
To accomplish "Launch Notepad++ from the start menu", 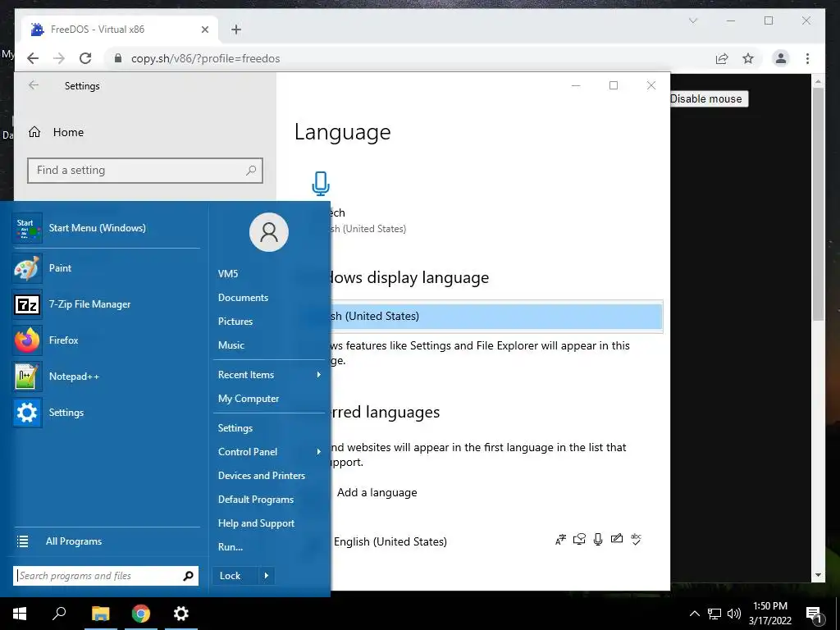I will coord(106,376).
